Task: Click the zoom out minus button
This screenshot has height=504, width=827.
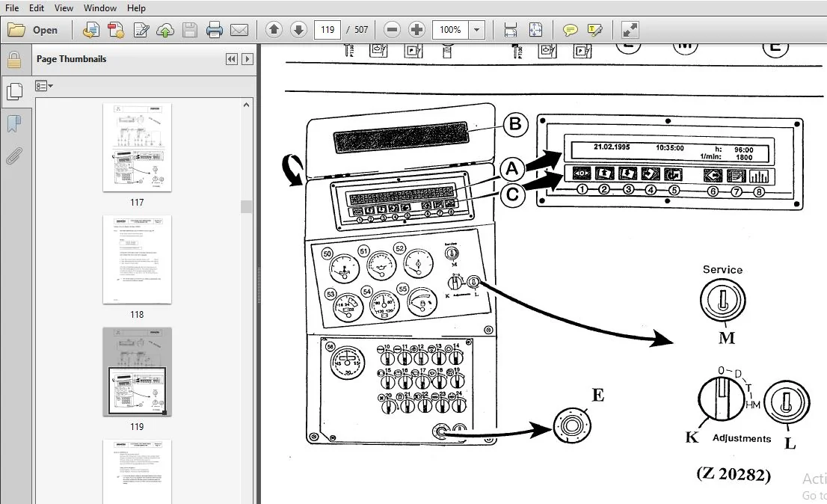Action: coord(392,29)
